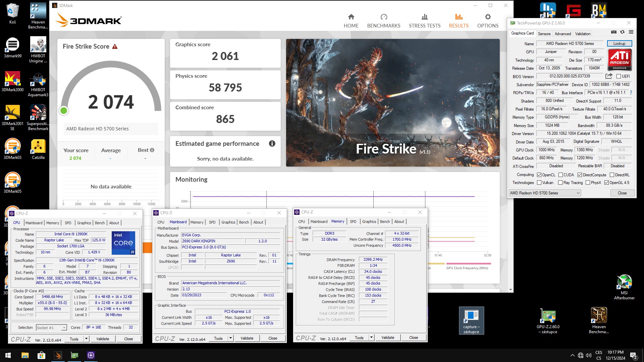
Task: Launch HWBOT Aquamark3 shortcut
Action: tap(38, 84)
